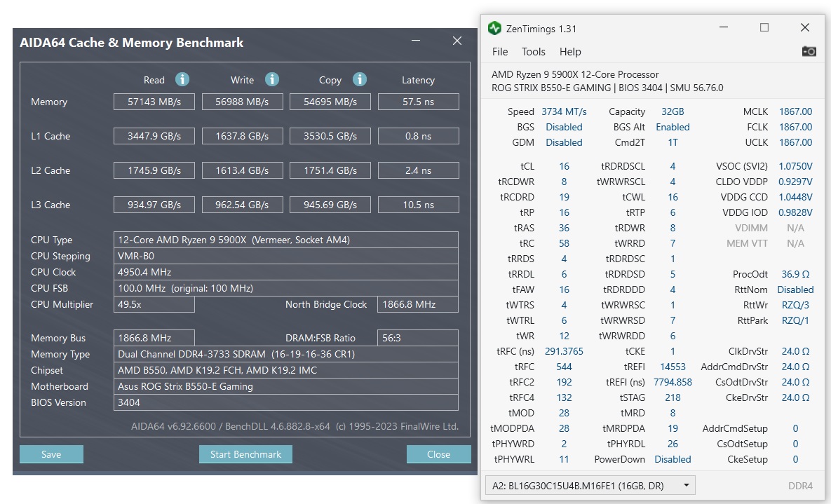Close the AIDA64 benchmark window
Screen dimensions: 831x504
point(457,41)
